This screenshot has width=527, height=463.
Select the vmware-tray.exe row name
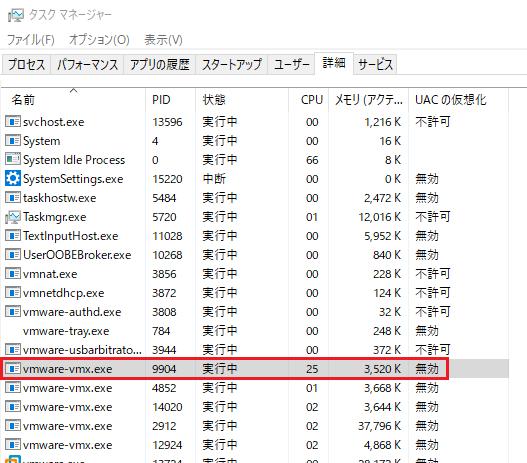[66, 331]
